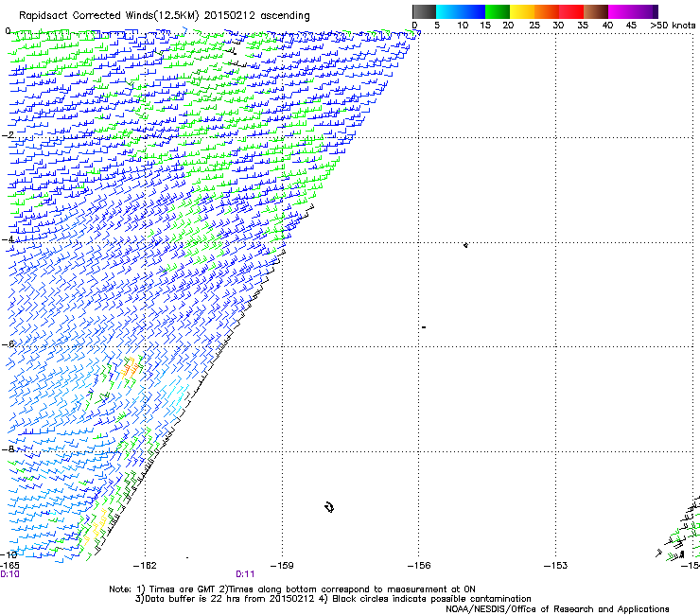Click the yellow 20–25 knots legend segment
The width and height of the screenshot is (700, 615).
[522, 11]
